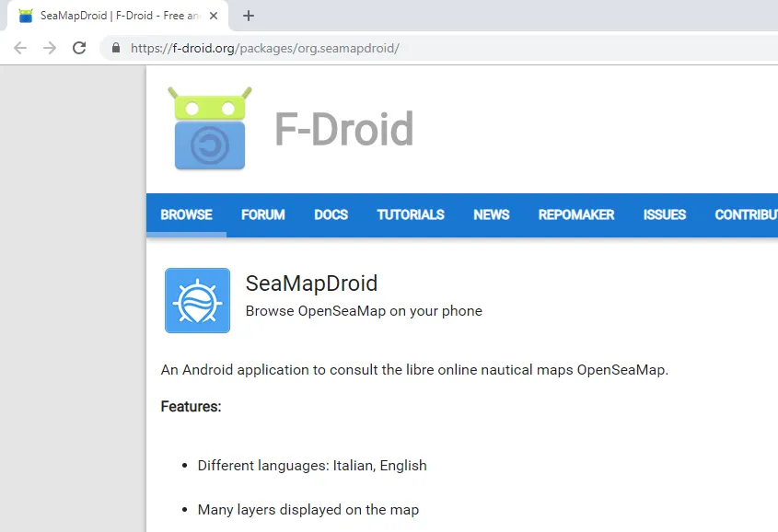The image size is (778, 532).
Task: Click 'Different languages: Italian, English' bullet
Action: point(312,466)
